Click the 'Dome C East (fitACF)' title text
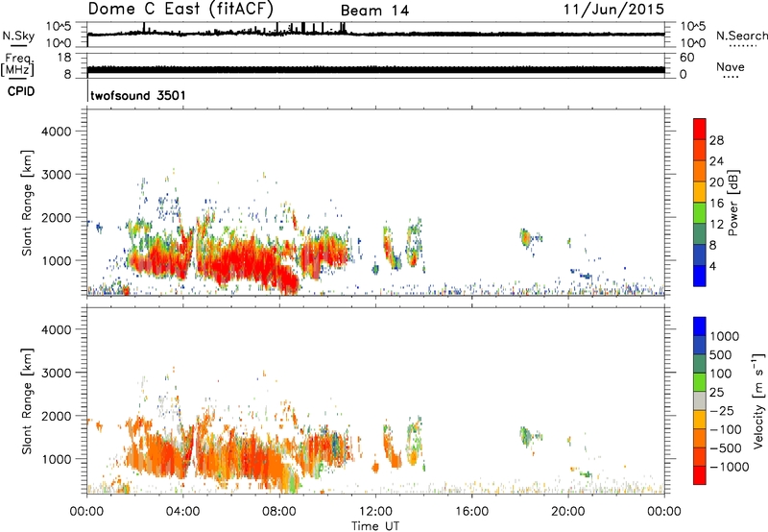Image resolution: width=768 pixels, height=532 pixels. [180, 9]
